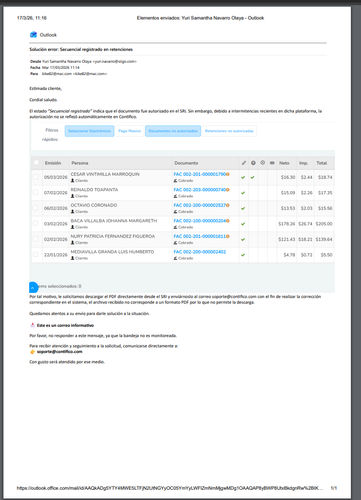Click blue round button near items seleccionados
361x500 pixels.
tap(33, 287)
